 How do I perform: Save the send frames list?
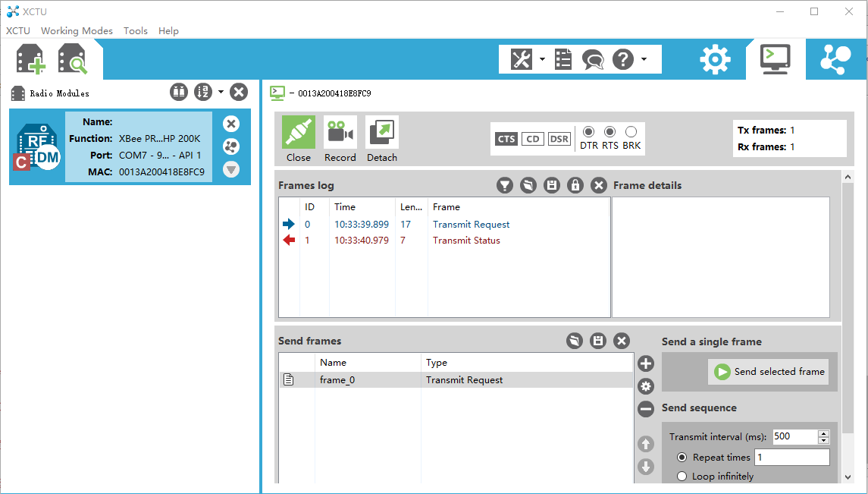598,341
